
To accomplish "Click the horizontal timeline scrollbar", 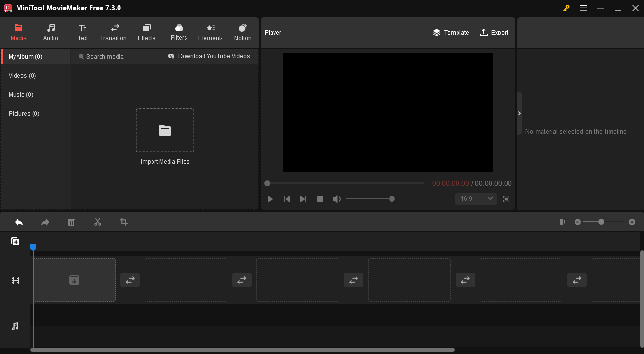I will tap(242, 350).
